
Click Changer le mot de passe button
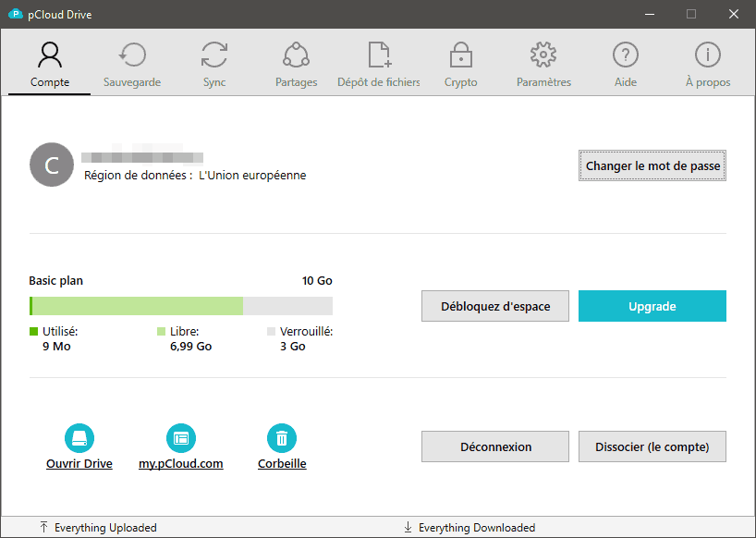coord(652,165)
